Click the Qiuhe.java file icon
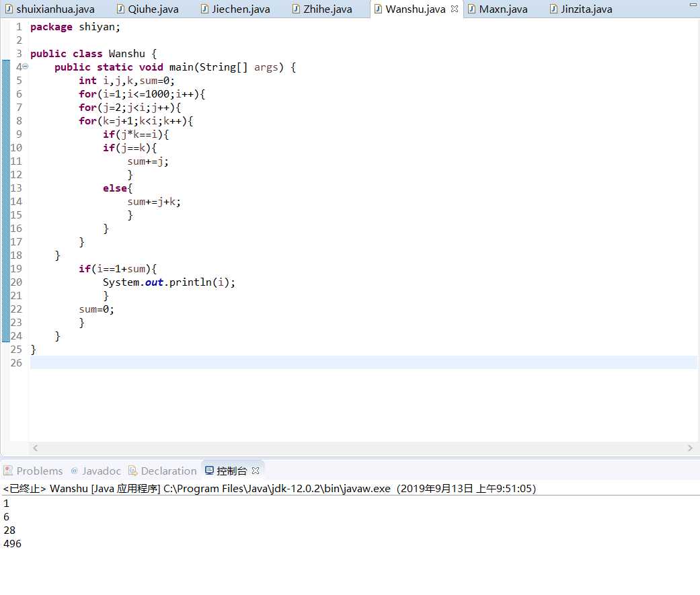The width and height of the screenshot is (700, 595). point(120,9)
